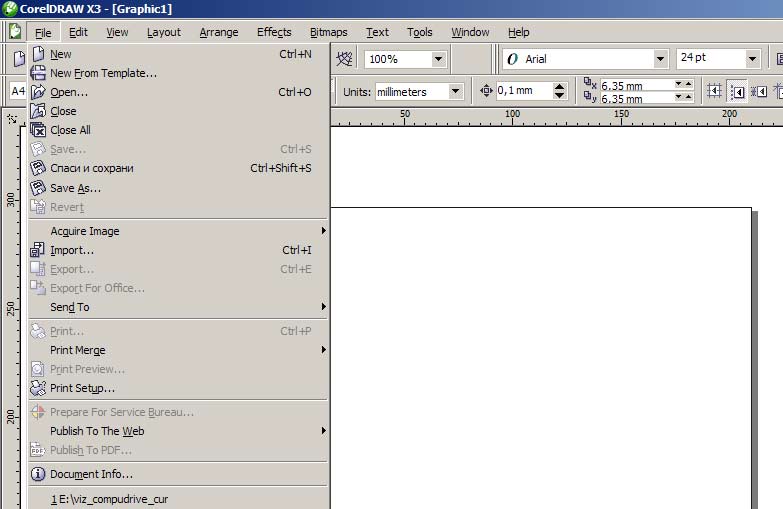This screenshot has width=783, height=509.
Task: Click the Document Info icon in the menu
Action: click(38, 474)
